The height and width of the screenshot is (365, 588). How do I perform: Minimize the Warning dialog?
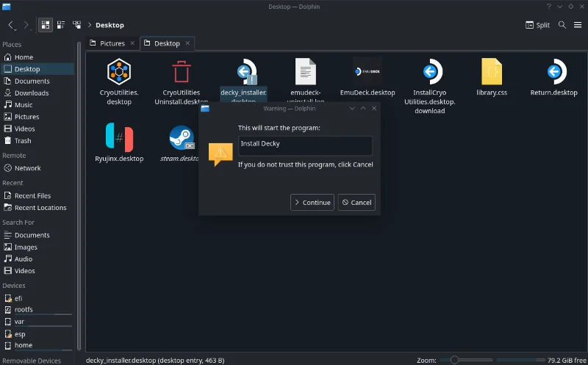coord(352,108)
